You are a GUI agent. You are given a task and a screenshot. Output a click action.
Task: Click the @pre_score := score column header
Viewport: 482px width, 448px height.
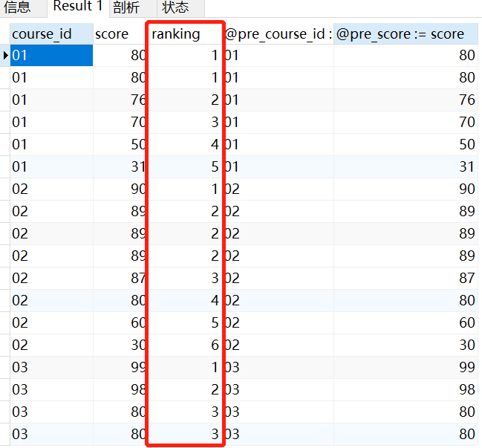click(x=406, y=34)
